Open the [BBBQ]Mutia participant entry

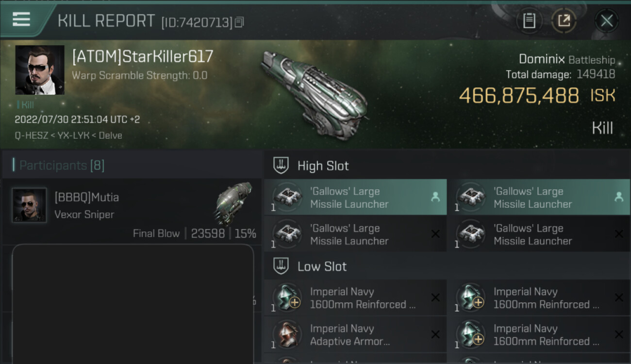(87, 198)
